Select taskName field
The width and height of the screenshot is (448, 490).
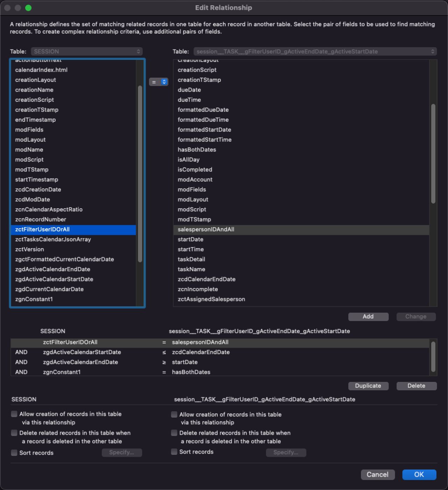301,269
